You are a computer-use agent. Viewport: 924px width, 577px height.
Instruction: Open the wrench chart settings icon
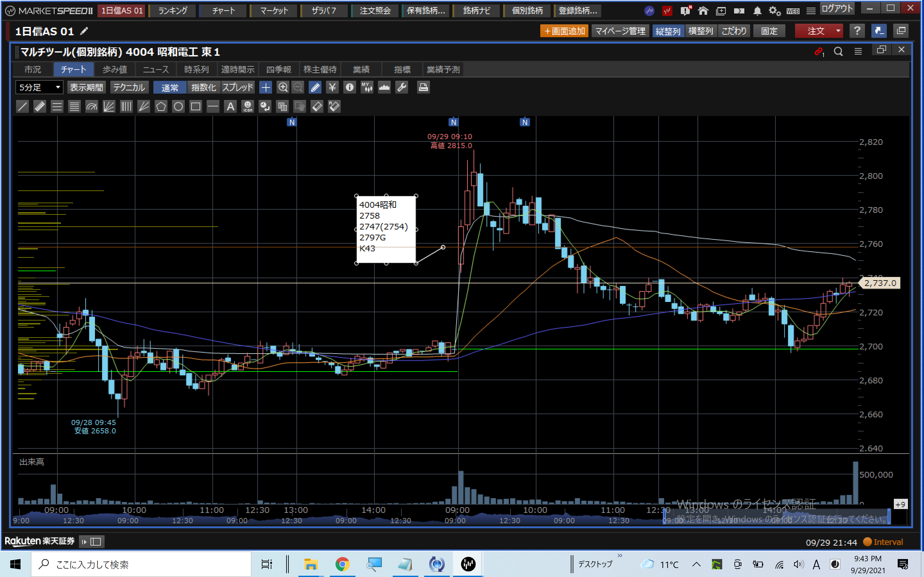(402, 88)
